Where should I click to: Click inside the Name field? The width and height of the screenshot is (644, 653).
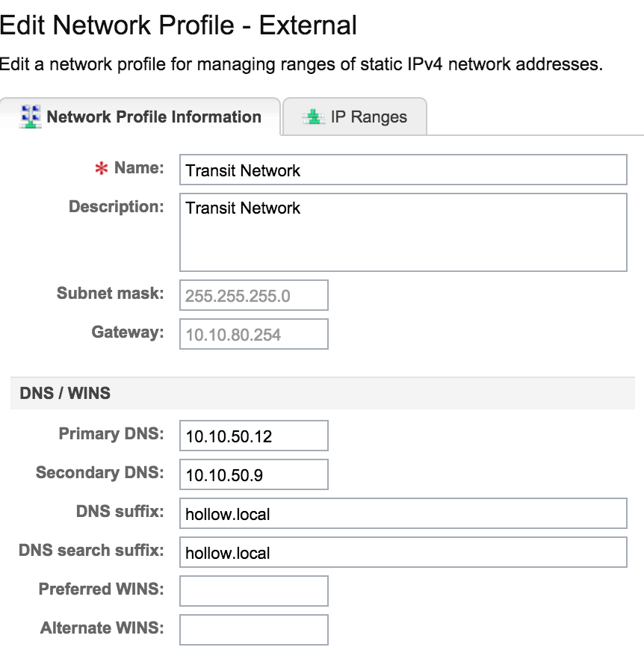click(x=402, y=170)
